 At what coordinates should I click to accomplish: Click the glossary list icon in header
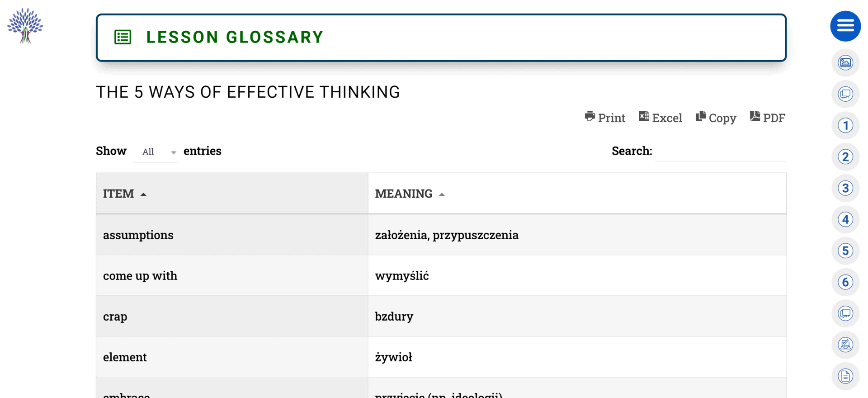(x=122, y=37)
